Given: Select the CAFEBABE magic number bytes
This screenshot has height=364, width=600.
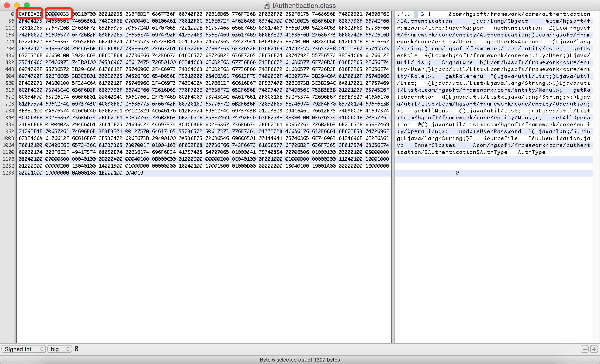Looking at the screenshot, I should (x=30, y=14).
